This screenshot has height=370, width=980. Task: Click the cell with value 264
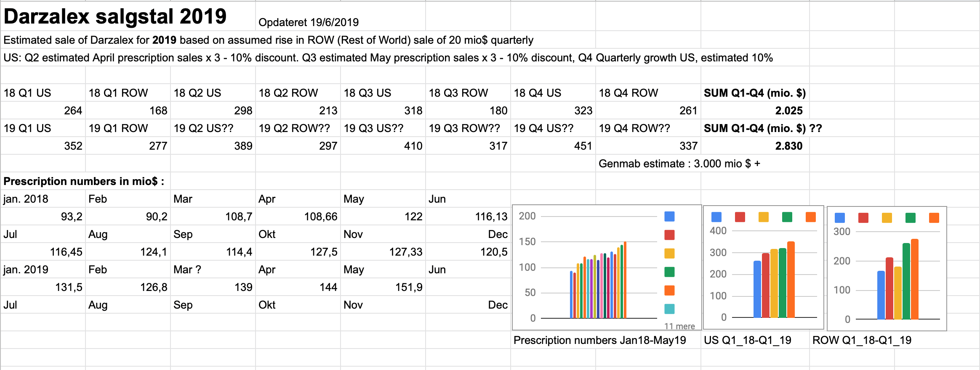click(x=43, y=110)
